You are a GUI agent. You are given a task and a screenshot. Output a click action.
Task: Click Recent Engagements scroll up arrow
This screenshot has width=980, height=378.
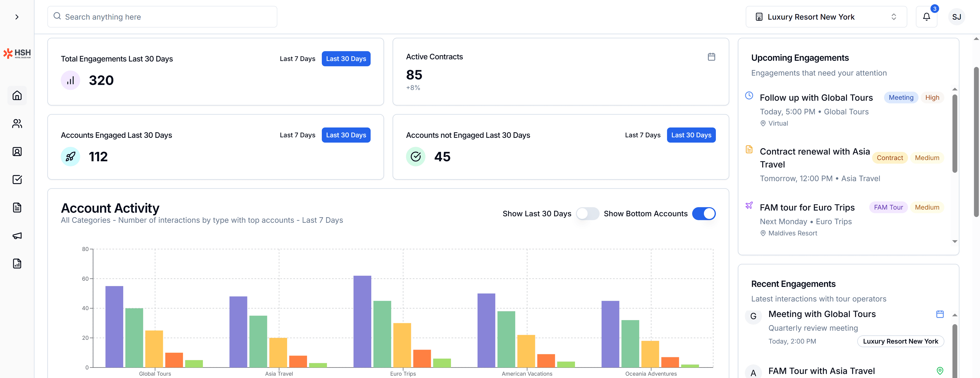pyautogui.click(x=954, y=315)
